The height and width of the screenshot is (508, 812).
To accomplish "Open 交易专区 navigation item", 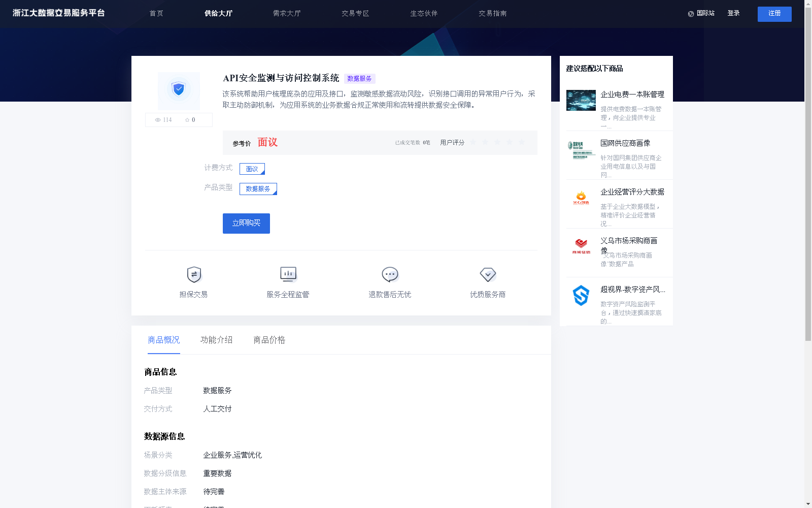I will click(x=355, y=13).
